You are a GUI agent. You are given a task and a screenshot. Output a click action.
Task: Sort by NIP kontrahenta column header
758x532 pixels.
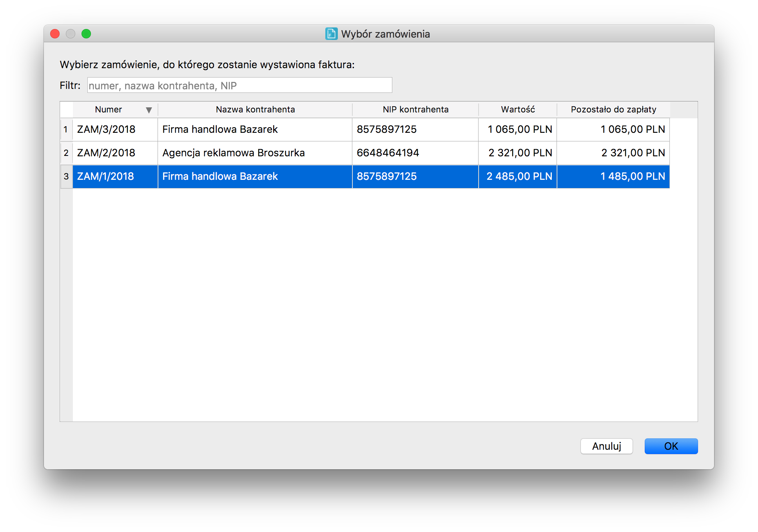415,109
